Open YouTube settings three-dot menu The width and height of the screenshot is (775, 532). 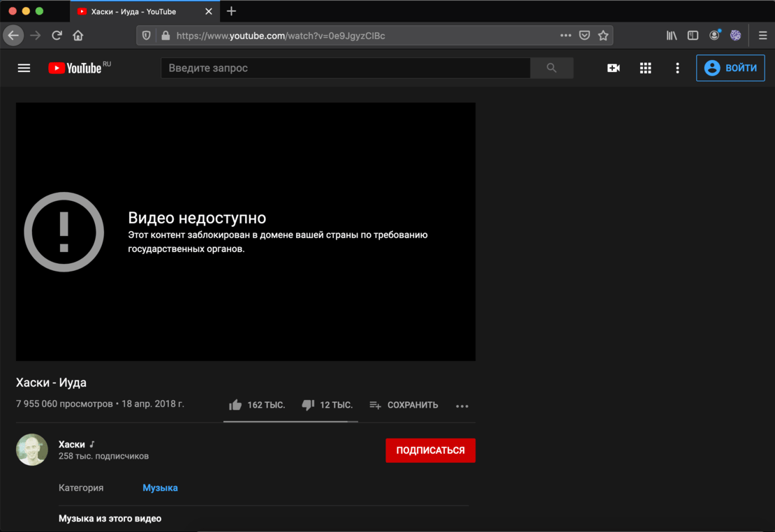pyautogui.click(x=678, y=68)
